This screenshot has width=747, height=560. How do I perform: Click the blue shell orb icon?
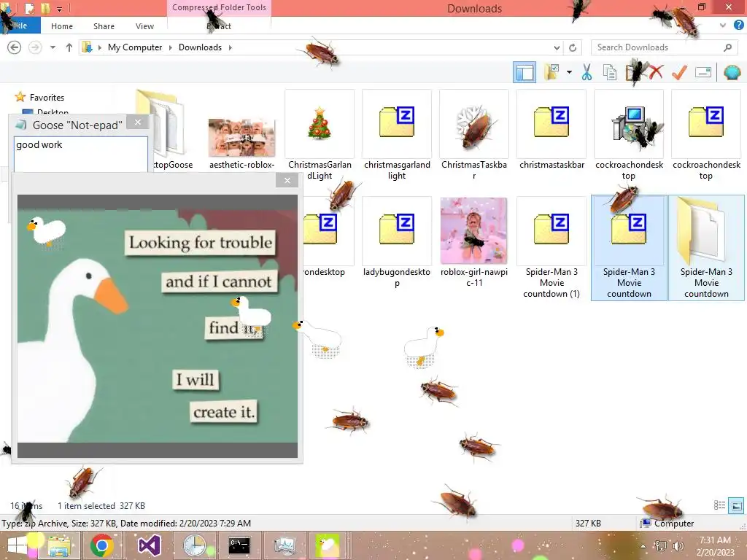click(732, 72)
